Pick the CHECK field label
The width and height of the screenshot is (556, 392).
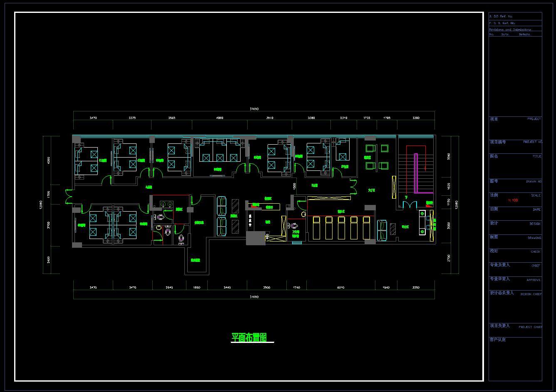pyautogui.click(x=536, y=251)
